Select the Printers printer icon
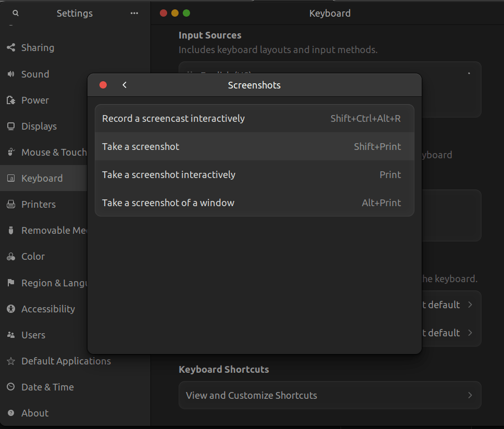 (x=10, y=204)
